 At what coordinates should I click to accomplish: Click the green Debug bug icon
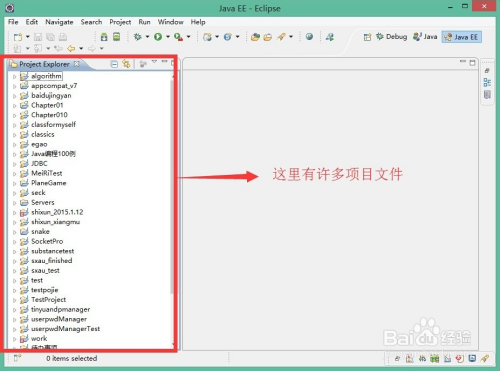pos(137,37)
